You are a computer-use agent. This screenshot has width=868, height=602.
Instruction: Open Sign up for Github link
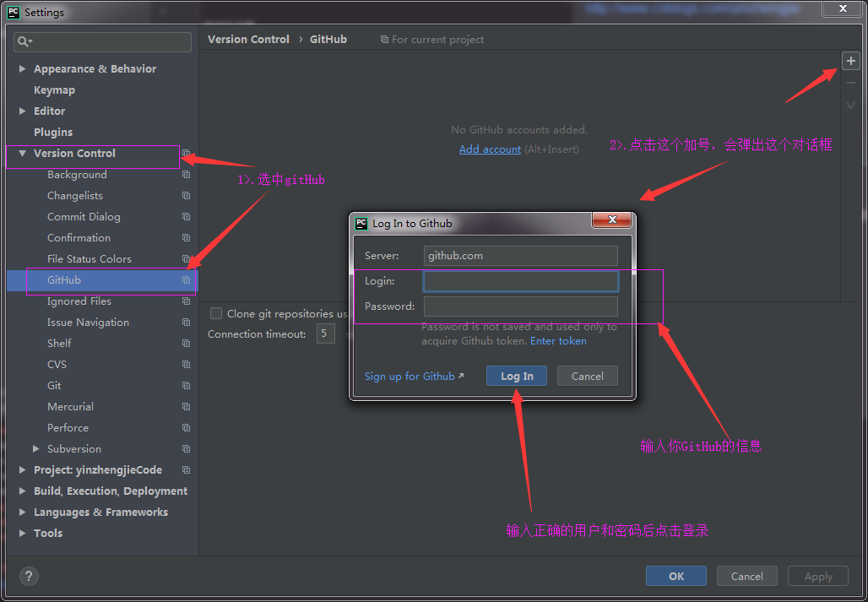pos(414,377)
